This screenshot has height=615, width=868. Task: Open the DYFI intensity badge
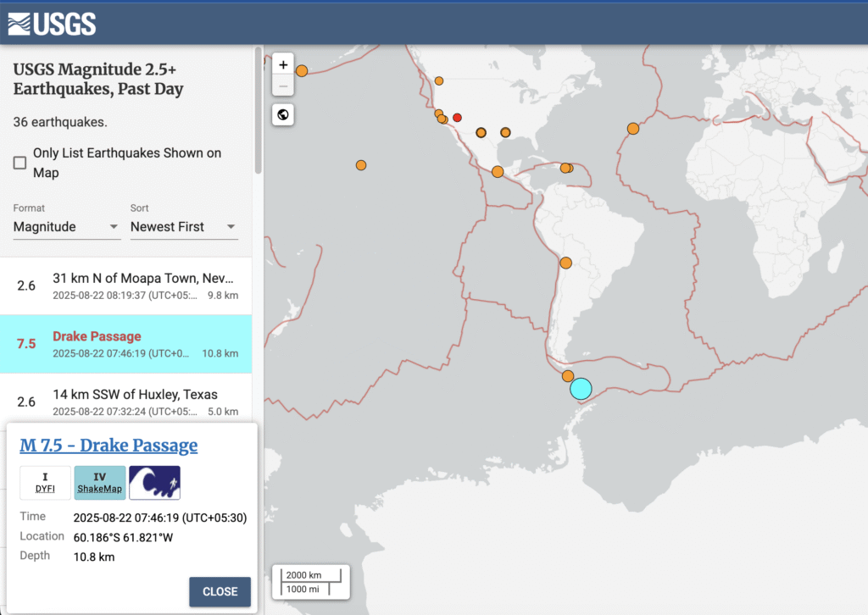click(45, 482)
